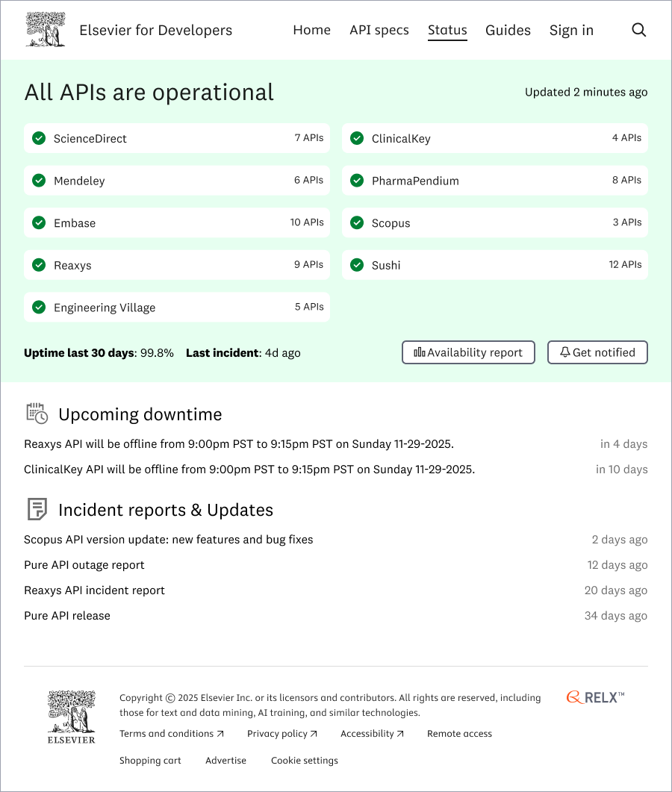Click the '34 days ago' timestamp
This screenshot has width=672, height=792.
pos(616,615)
